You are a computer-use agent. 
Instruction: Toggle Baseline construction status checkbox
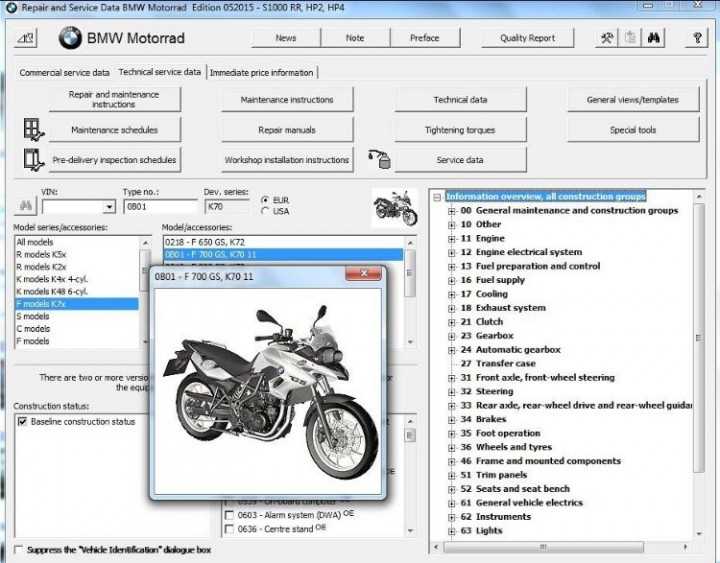click(x=22, y=421)
